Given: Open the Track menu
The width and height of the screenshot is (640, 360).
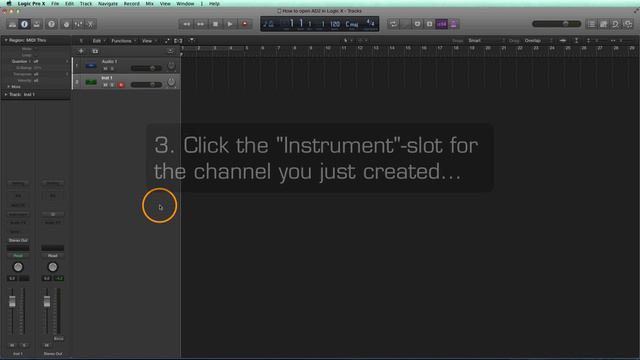Looking at the screenshot, I should pyautogui.click(x=86, y=4).
